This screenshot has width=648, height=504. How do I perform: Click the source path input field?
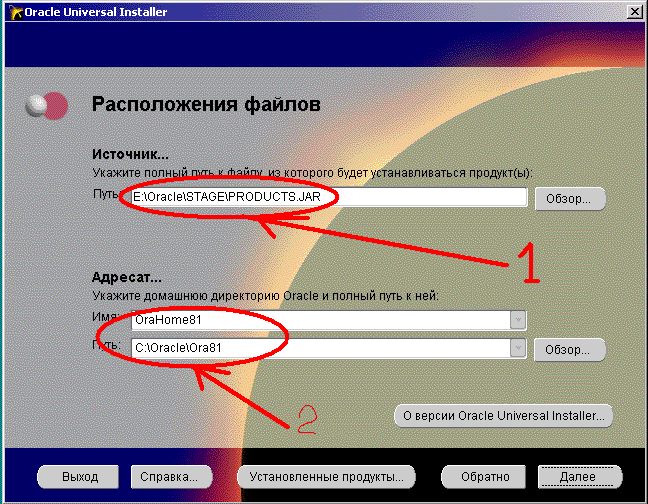(329, 197)
